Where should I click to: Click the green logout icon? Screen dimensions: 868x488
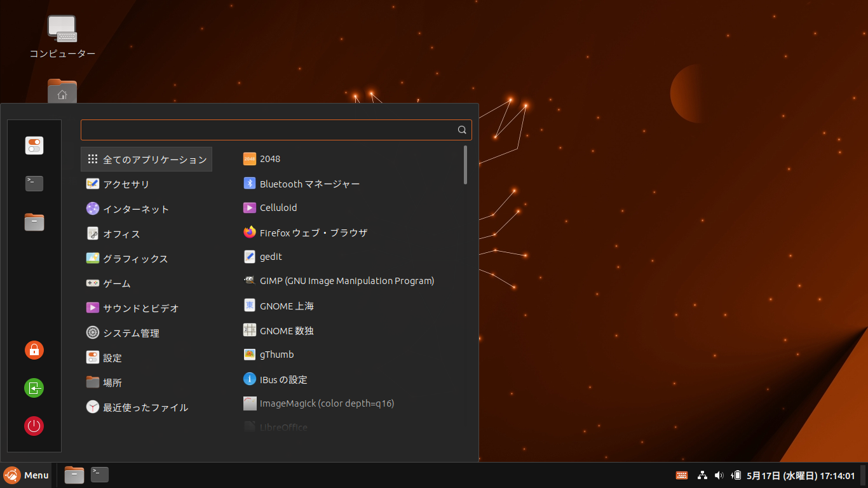point(34,388)
